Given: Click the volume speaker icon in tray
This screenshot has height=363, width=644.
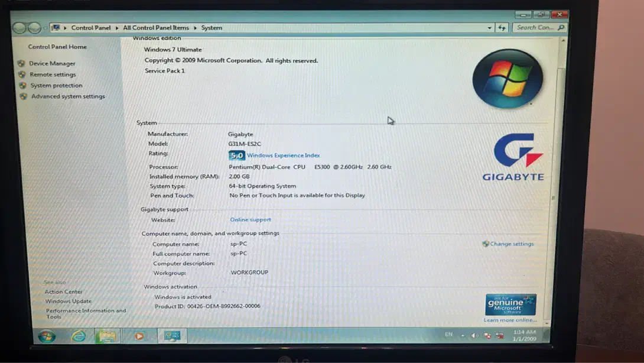Looking at the screenshot, I should point(474,336).
